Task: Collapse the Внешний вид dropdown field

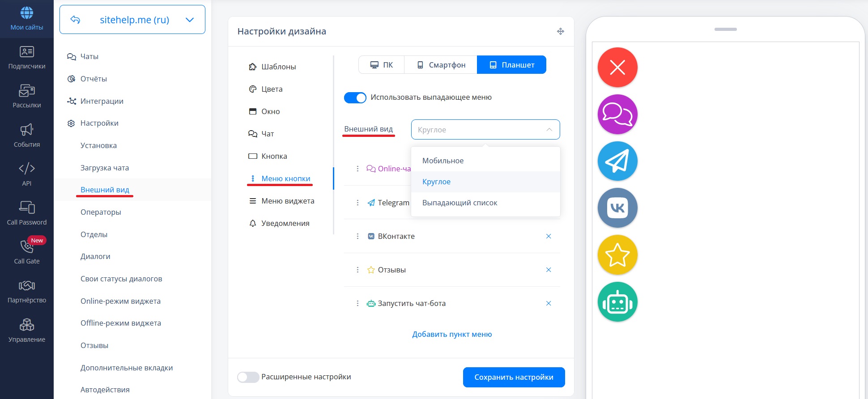Action: pos(485,130)
